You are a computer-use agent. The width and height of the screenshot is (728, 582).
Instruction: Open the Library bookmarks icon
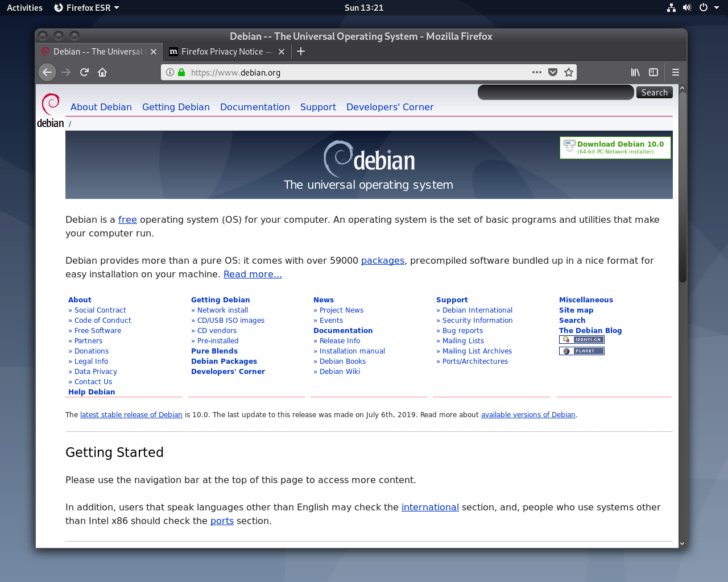(635, 72)
